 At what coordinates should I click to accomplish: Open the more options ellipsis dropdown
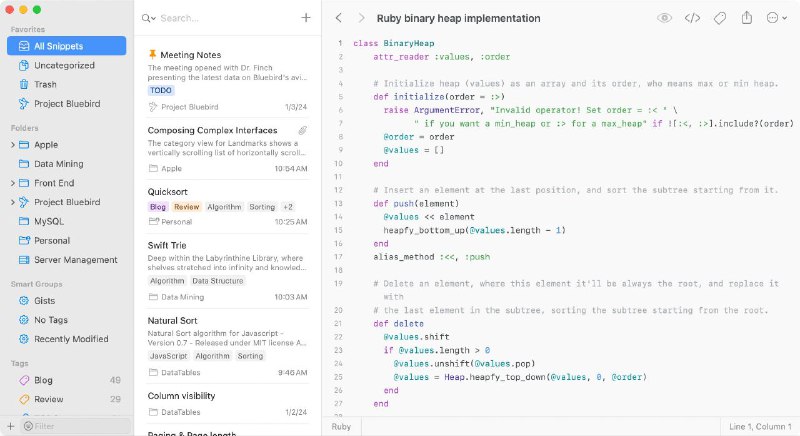point(776,18)
